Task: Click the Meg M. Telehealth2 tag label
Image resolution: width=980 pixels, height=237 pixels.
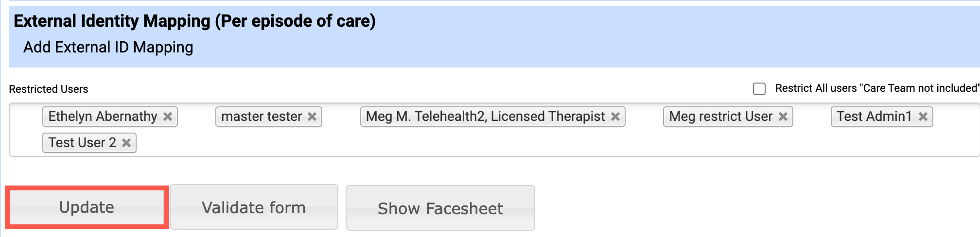Action: (x=485, y=117)
